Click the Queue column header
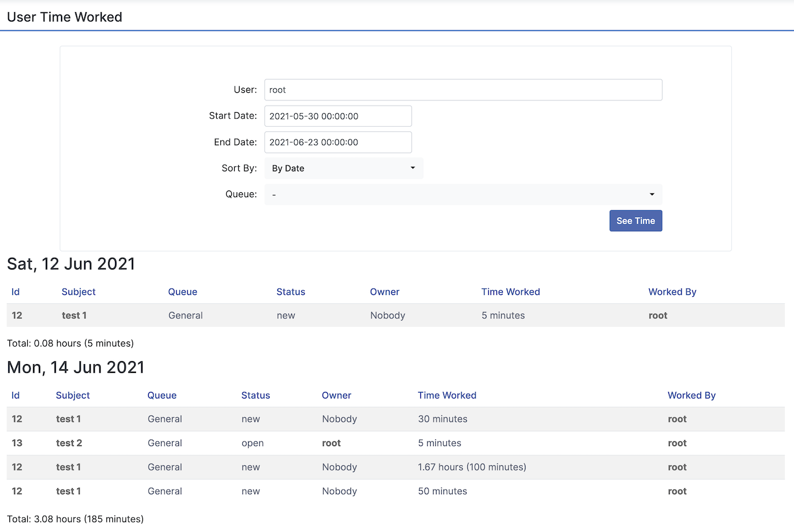 click(183, 292)
